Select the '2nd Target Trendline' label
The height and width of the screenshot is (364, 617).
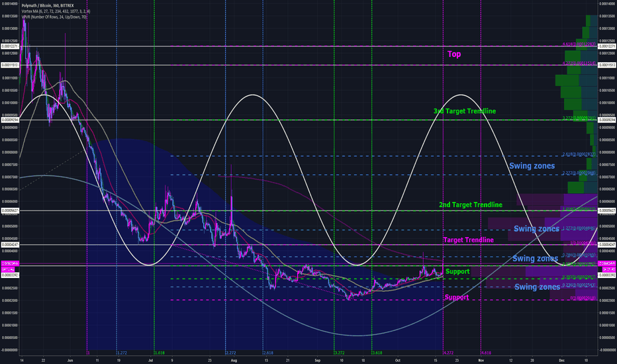(471, 205)
